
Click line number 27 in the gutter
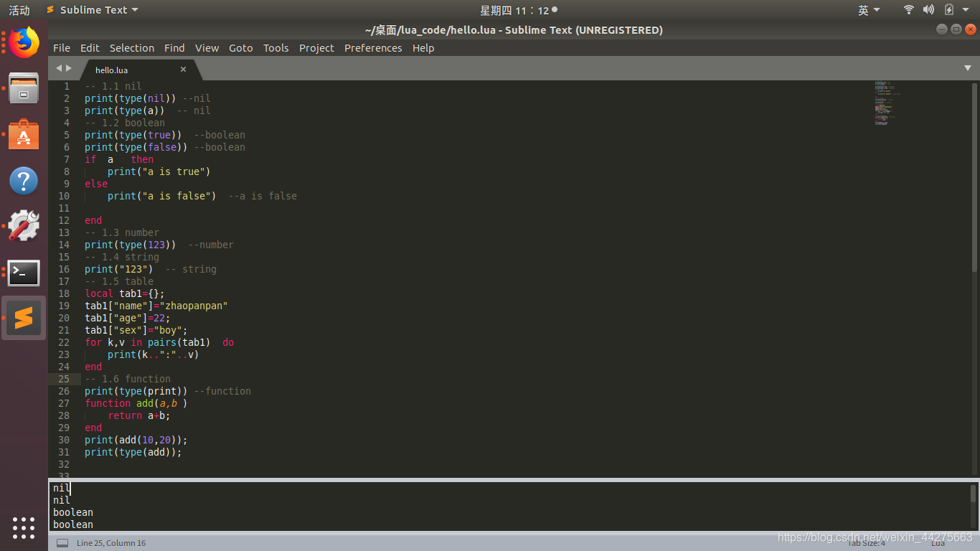point(64,403)
